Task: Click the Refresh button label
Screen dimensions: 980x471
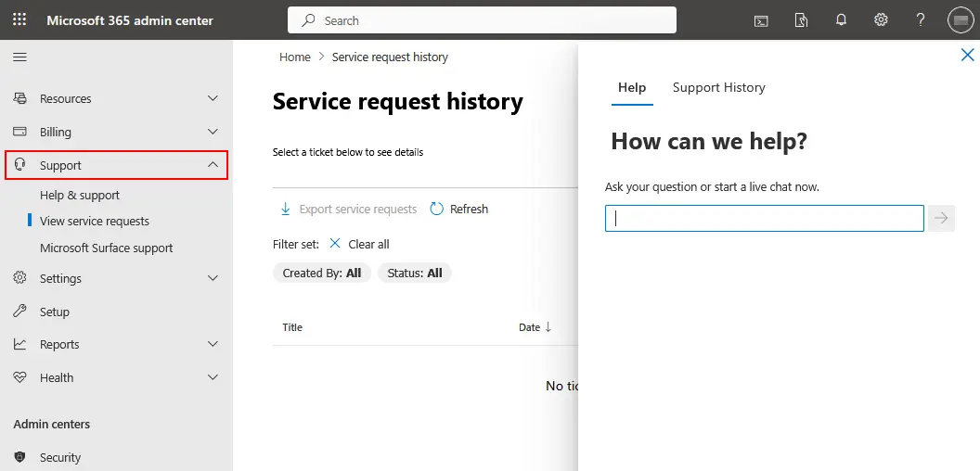Action: pyautogui.click(x=469, y=209)
